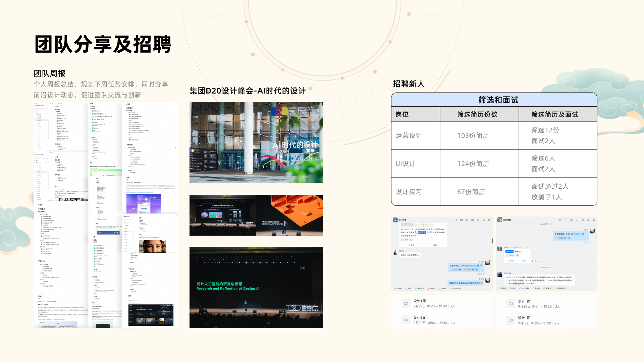Open the task icon in right chat header
644x362 pixels.
(x=560, y=220)
